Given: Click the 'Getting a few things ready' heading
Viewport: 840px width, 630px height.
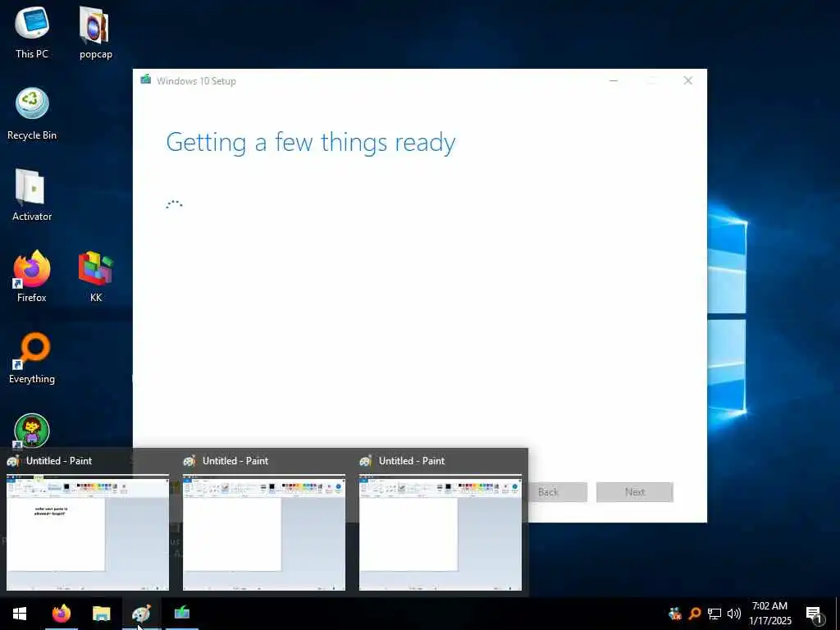Looking at the screenshot, I should [311, 143].
